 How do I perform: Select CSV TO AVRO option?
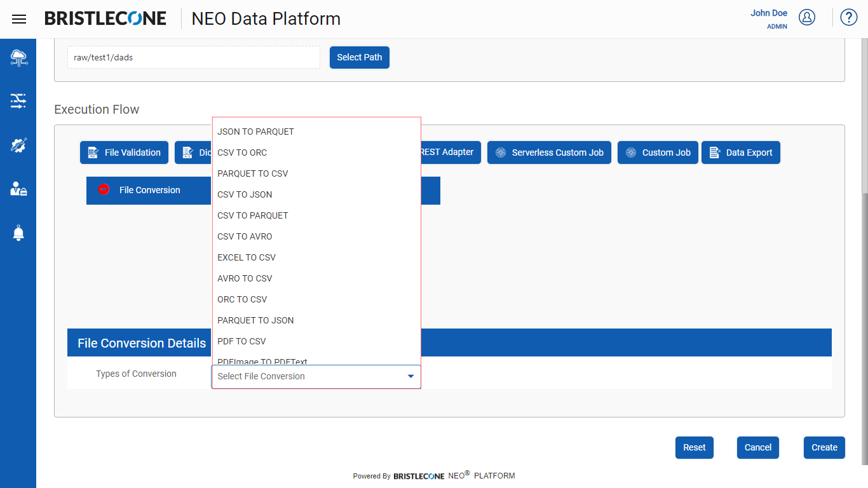pyautogui.click(x=316, y=236)
